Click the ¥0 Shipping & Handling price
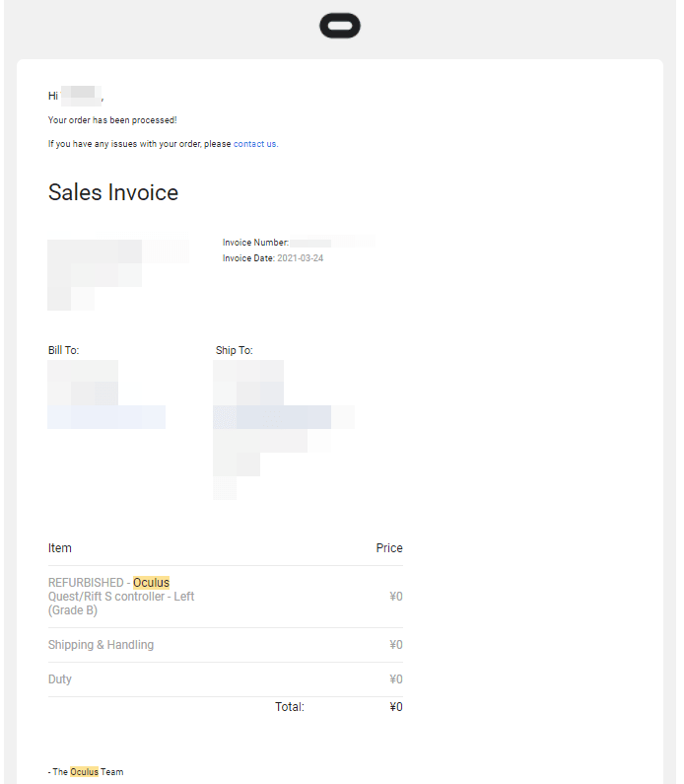This screenshot has height=784, width=684. click(396, 645)
